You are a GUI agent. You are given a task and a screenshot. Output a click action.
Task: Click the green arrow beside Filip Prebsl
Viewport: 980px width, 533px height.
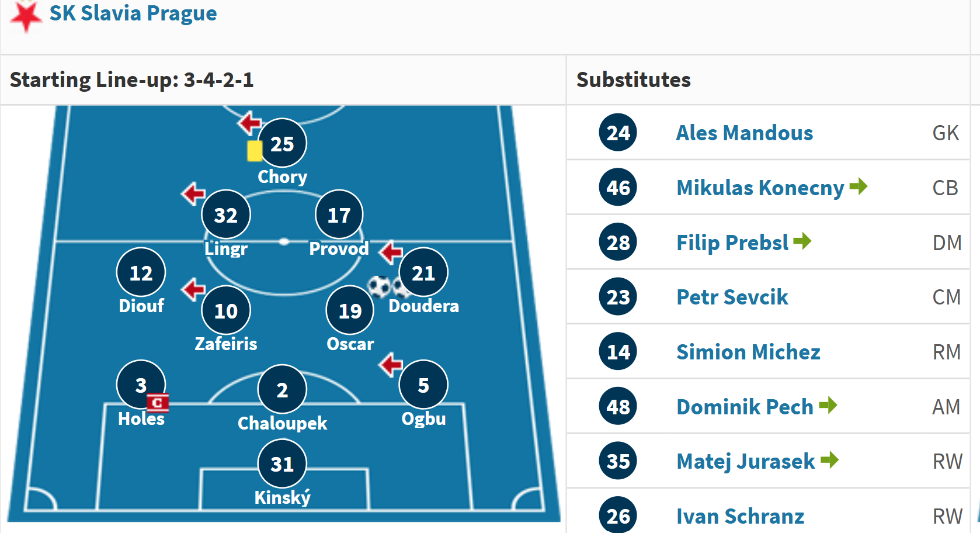802,241
